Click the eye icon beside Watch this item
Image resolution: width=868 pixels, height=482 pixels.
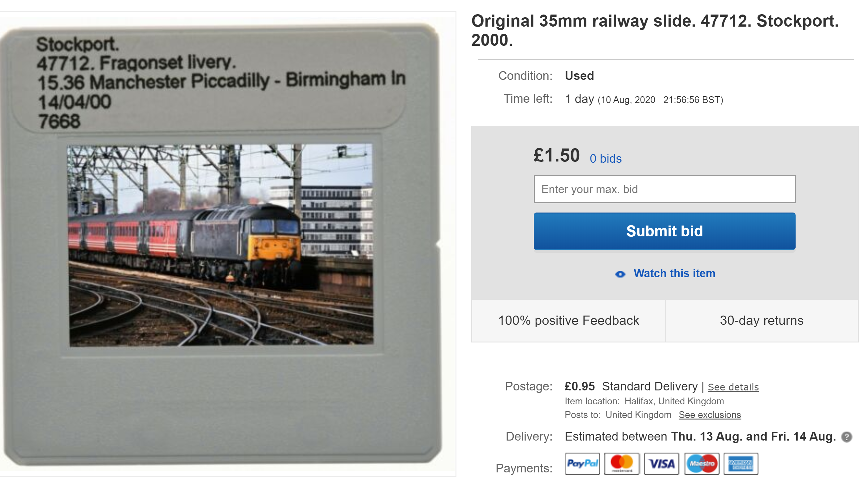(620, 274)
